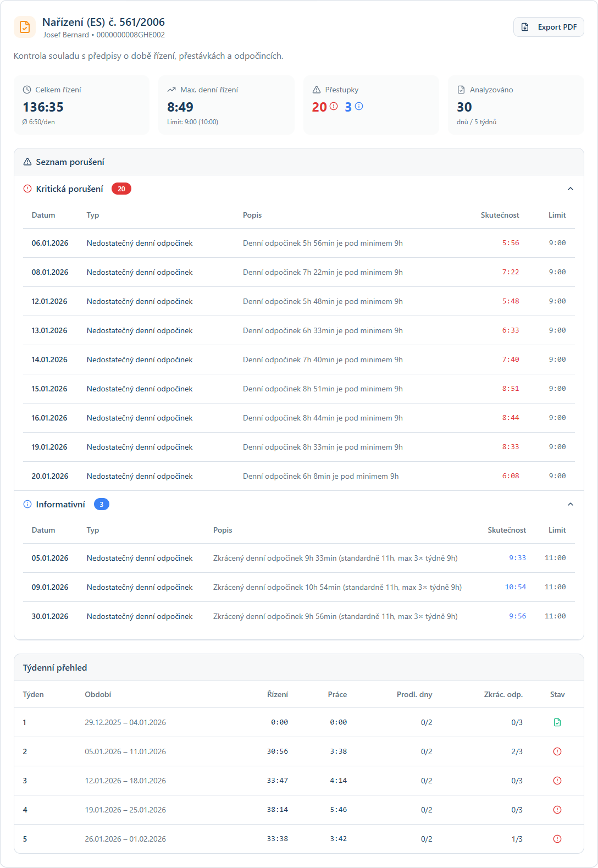598x868 pixels.
Task: Click the red critical violations alert icon
Action: click(334, 107)
